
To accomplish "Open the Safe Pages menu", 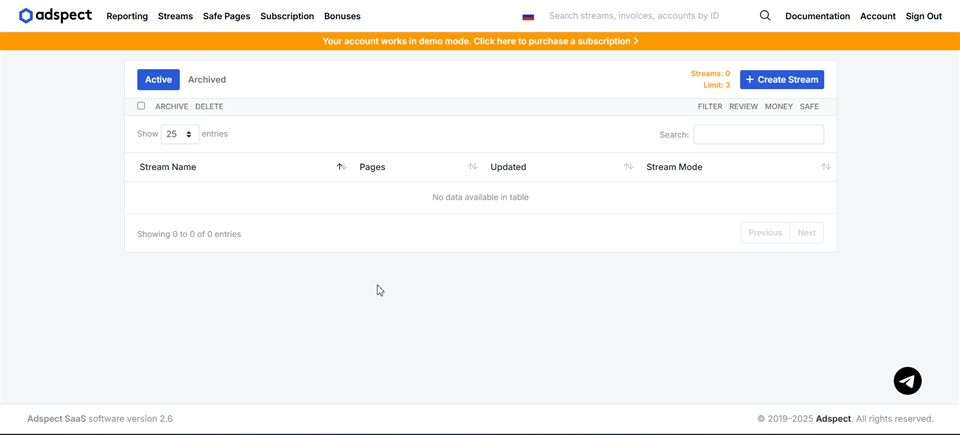I will tap(226, 16).
